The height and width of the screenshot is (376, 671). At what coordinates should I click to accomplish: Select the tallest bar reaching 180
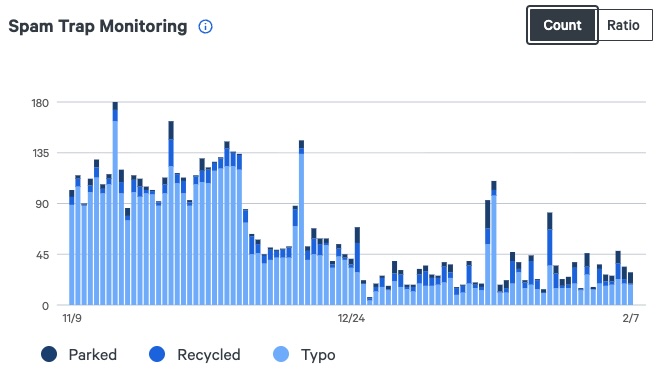coord(115,204)
